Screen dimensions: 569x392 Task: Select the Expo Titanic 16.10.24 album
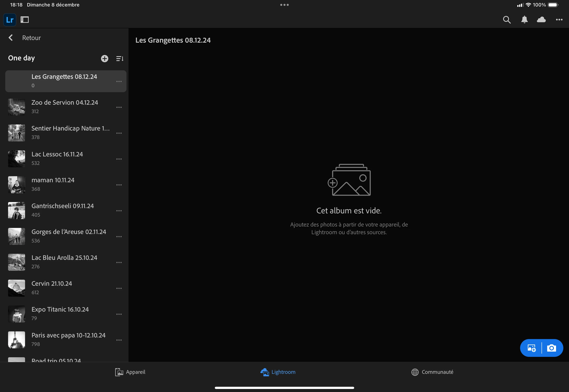click(60, 314)
